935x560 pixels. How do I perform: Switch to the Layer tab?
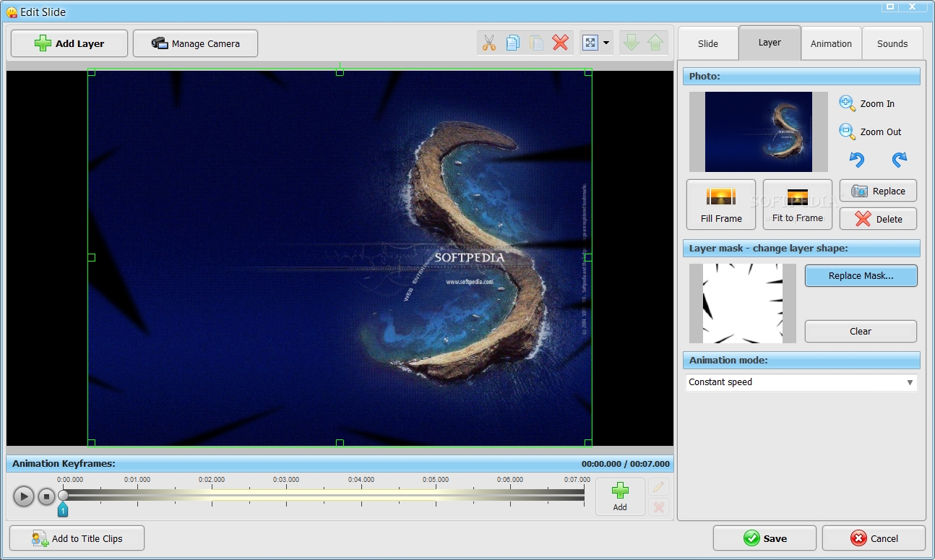pos(770,43)
